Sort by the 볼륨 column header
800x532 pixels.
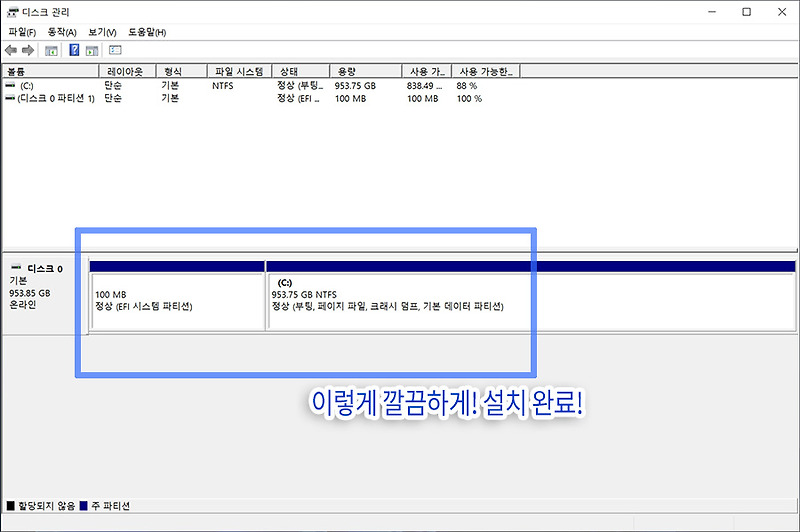coord(50,71)
